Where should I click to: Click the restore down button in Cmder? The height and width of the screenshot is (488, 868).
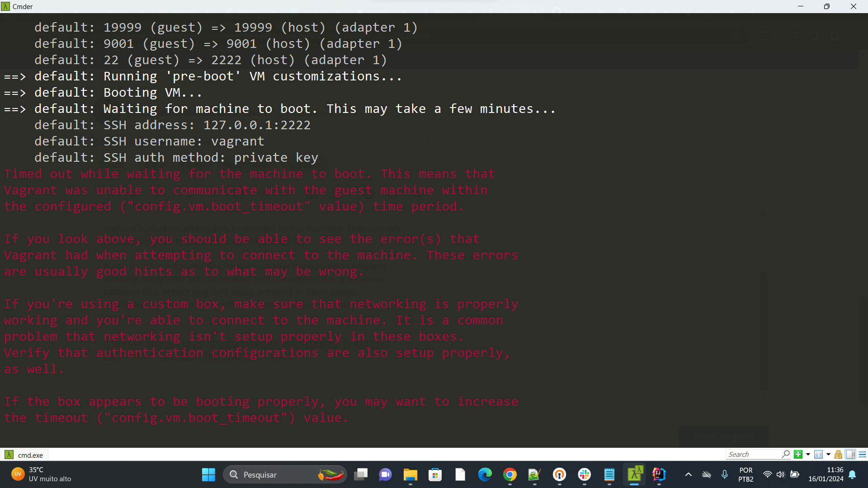827,6
